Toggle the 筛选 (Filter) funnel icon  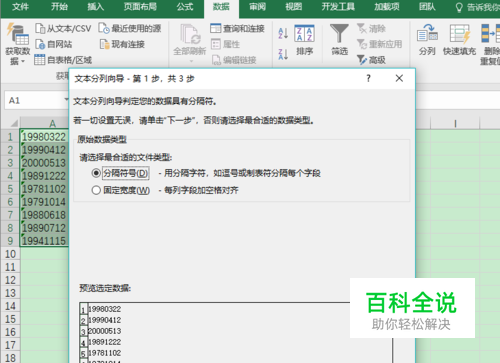(339, 33)
